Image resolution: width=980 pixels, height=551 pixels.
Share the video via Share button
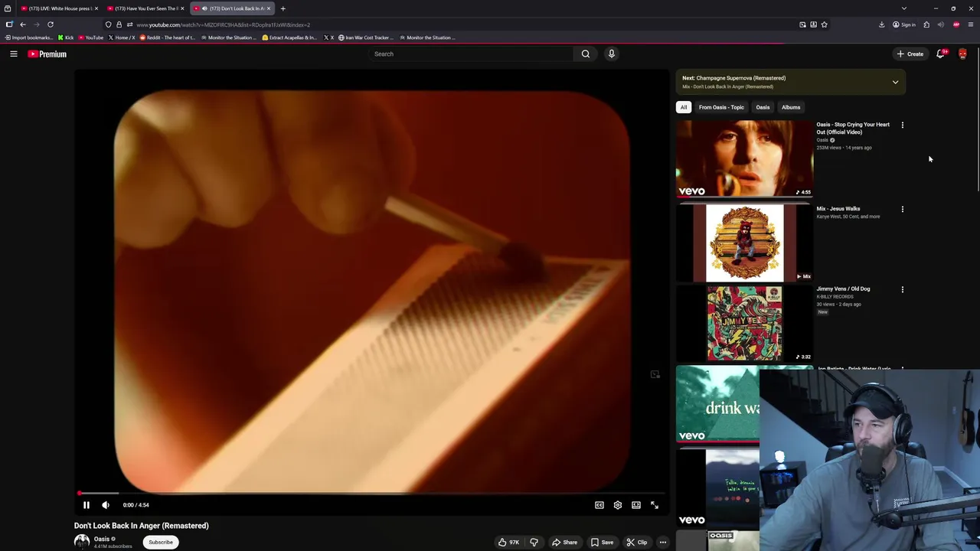click(564, 542)
